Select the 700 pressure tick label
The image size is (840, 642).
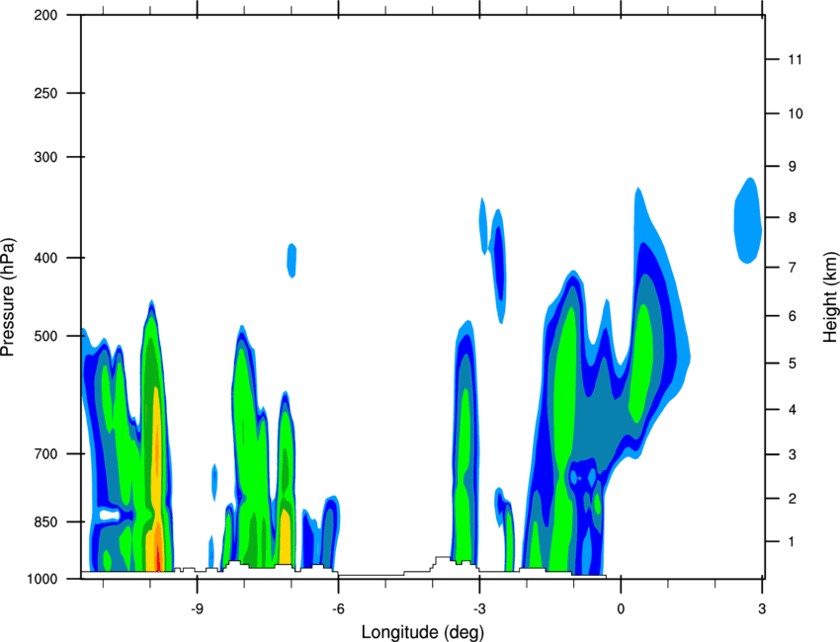pyautogui.click(x=45, y=454)
